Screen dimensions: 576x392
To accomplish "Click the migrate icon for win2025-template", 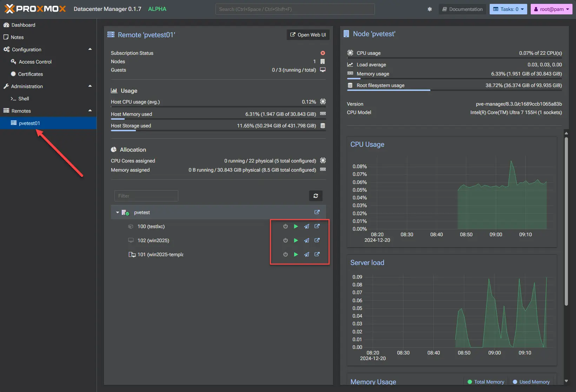I will [306, 254].
